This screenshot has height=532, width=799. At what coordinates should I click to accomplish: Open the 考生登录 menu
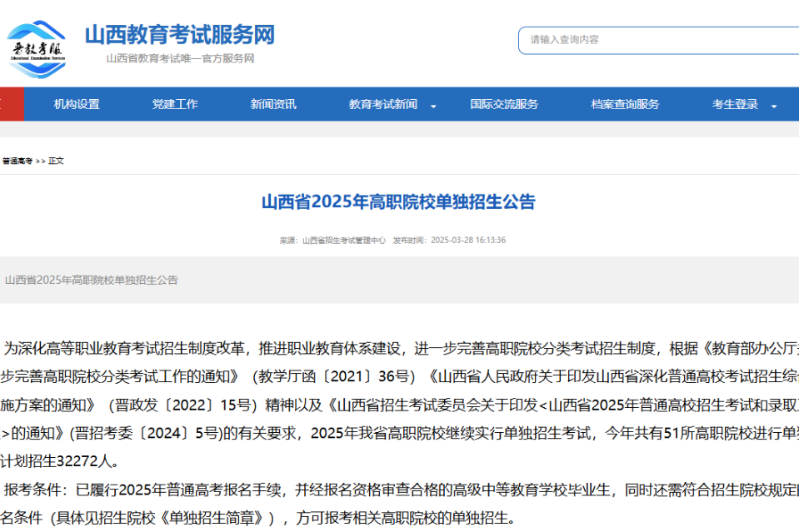click(x=735, y=104)
